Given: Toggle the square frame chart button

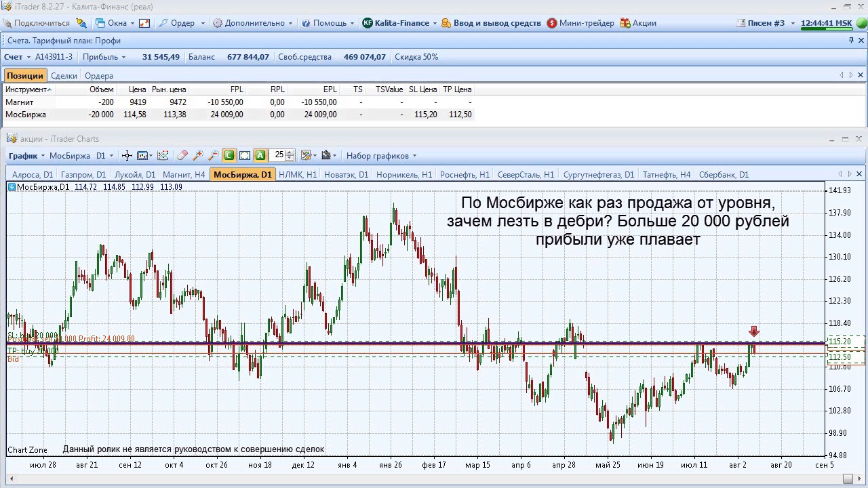Looking at the screenshot, I should pyautogui.click(x=245, y=156).
